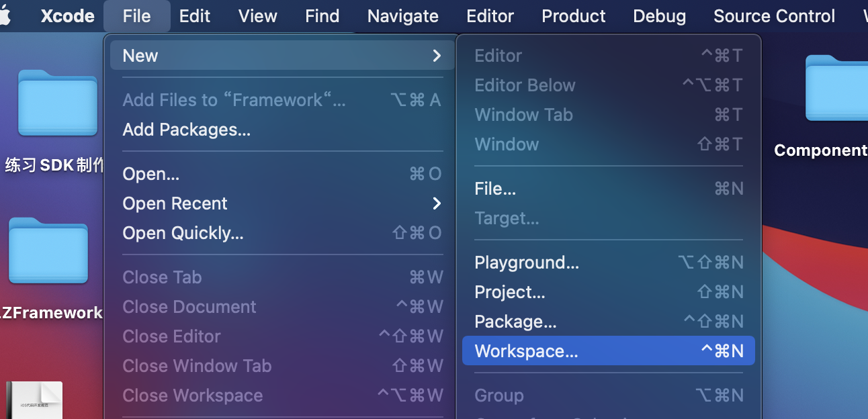Create a new Project...
868x419 pixels.
point(609,292)
